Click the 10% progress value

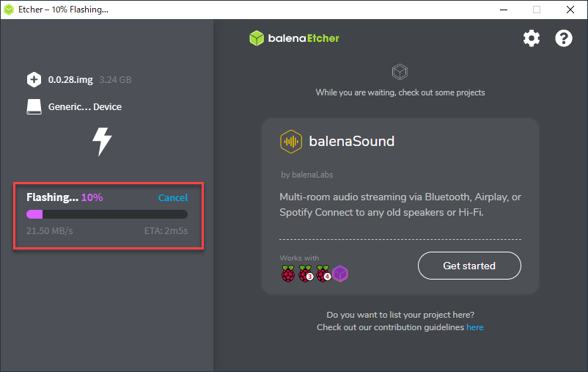click(x=92, y=197)
